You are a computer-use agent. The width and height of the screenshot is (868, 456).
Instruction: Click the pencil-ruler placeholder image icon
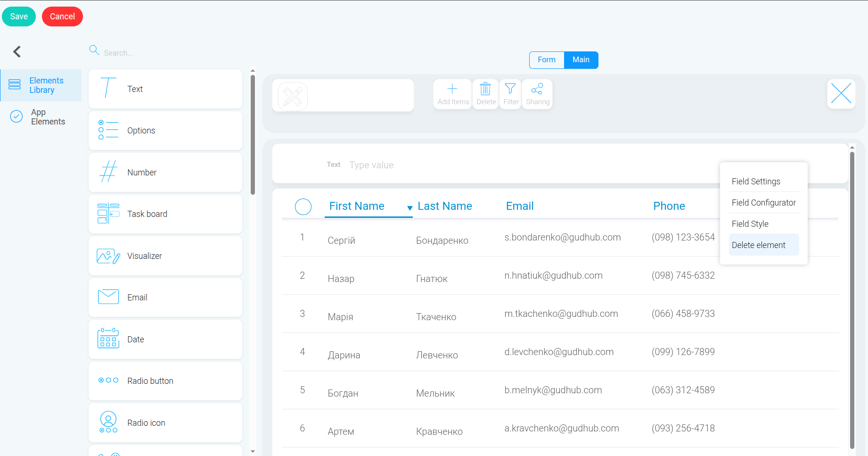pos(293,96)
